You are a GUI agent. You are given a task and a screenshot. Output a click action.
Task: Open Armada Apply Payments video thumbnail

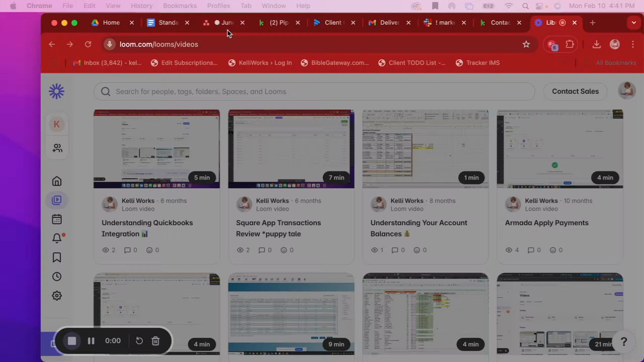pos(560,149)
